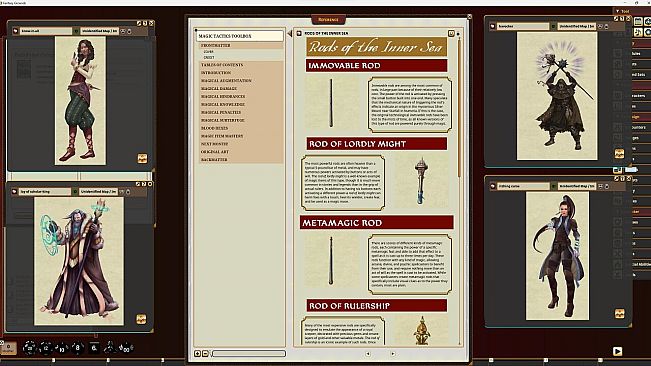Screen dimensions: 651x366
Task: Click orange corner icon in dancer image window
Action: pos(142,159)
